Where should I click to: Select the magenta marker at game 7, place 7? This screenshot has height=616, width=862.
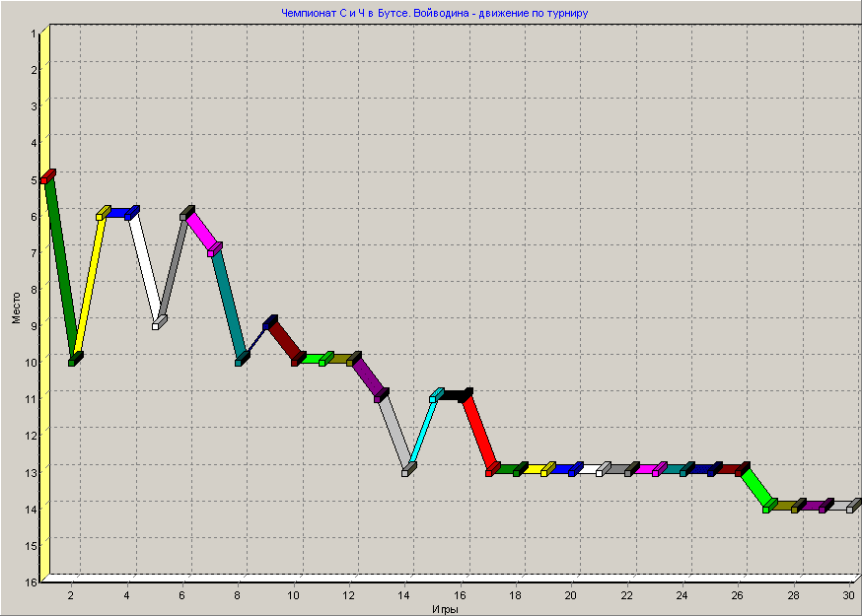click(215, 249)
